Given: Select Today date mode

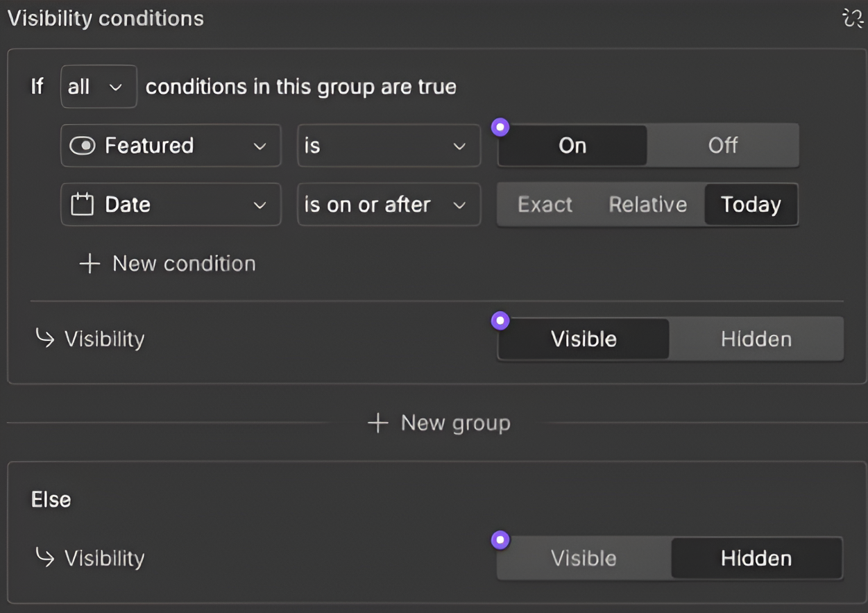Looking at the screenshot, I should point(751,205).
